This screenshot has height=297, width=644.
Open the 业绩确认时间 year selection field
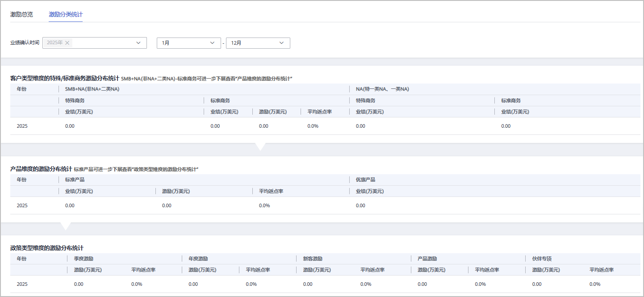(x=103, y=43)
